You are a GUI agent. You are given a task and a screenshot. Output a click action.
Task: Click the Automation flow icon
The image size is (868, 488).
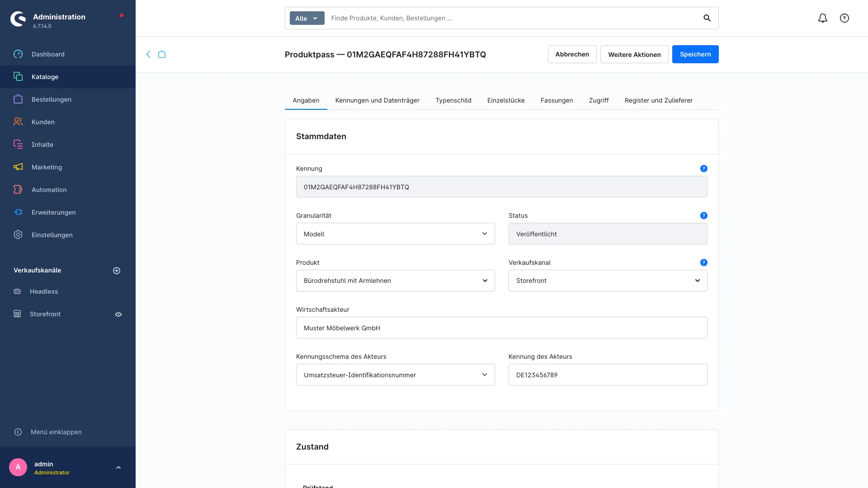coord(18,190)
